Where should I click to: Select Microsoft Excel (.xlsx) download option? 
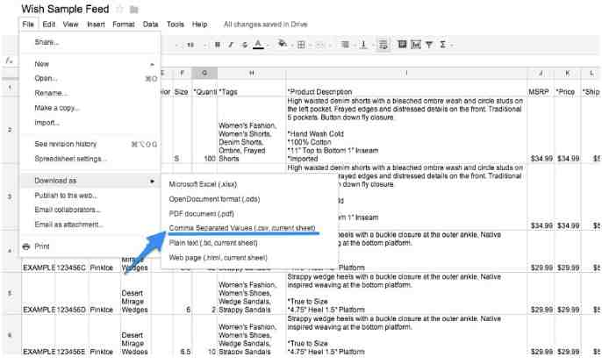coord(202,184)
